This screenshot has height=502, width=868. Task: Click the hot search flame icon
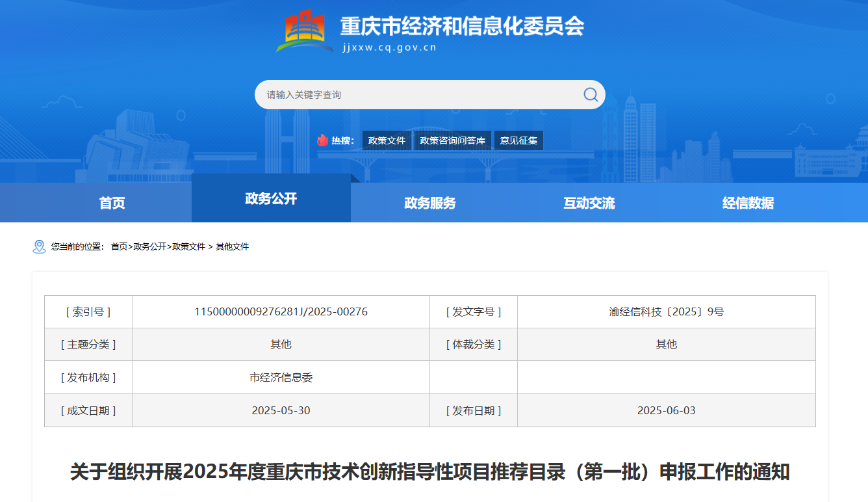coord(322,140)
